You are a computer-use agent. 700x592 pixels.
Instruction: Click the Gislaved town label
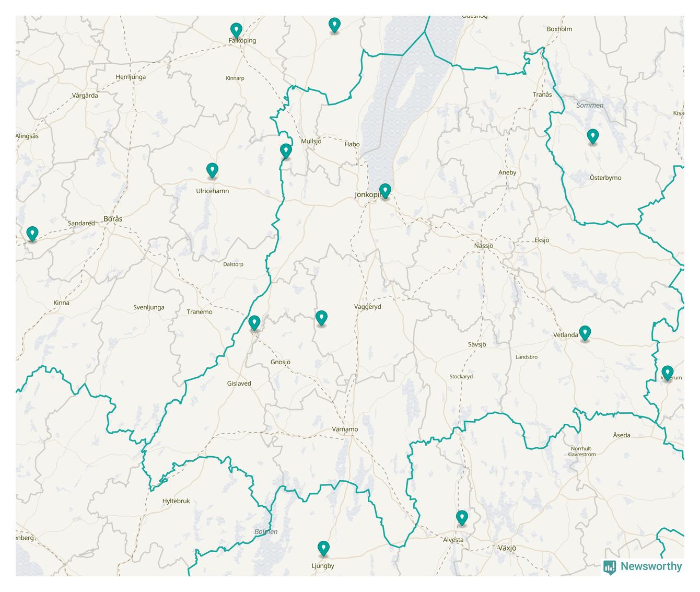pos(239,384)
